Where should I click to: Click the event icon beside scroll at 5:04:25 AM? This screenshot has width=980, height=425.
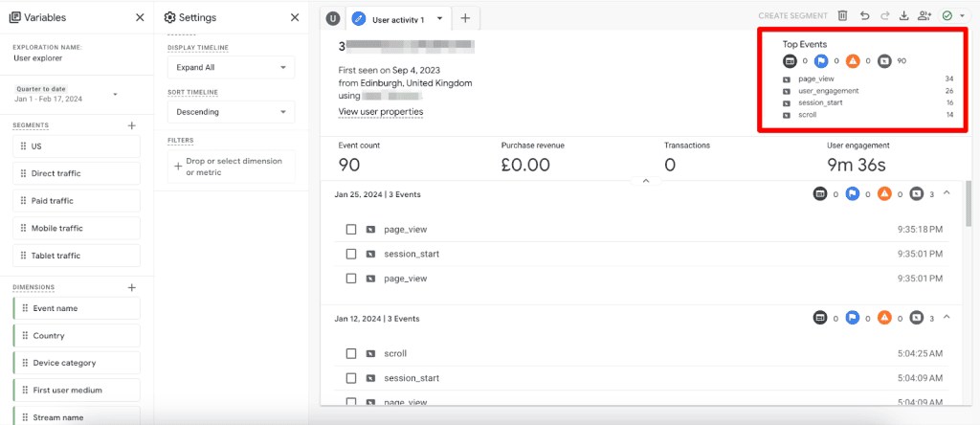[370, 354]
